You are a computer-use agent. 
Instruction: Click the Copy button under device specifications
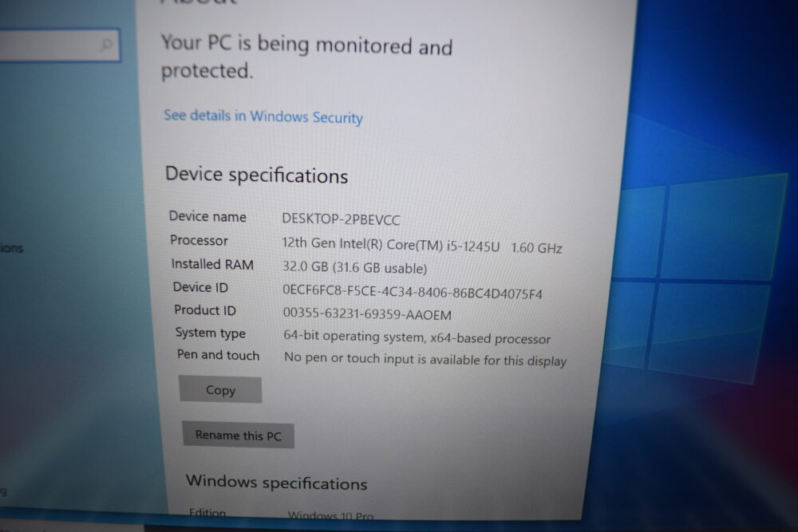pyautogui.click(x=220, y=389)
